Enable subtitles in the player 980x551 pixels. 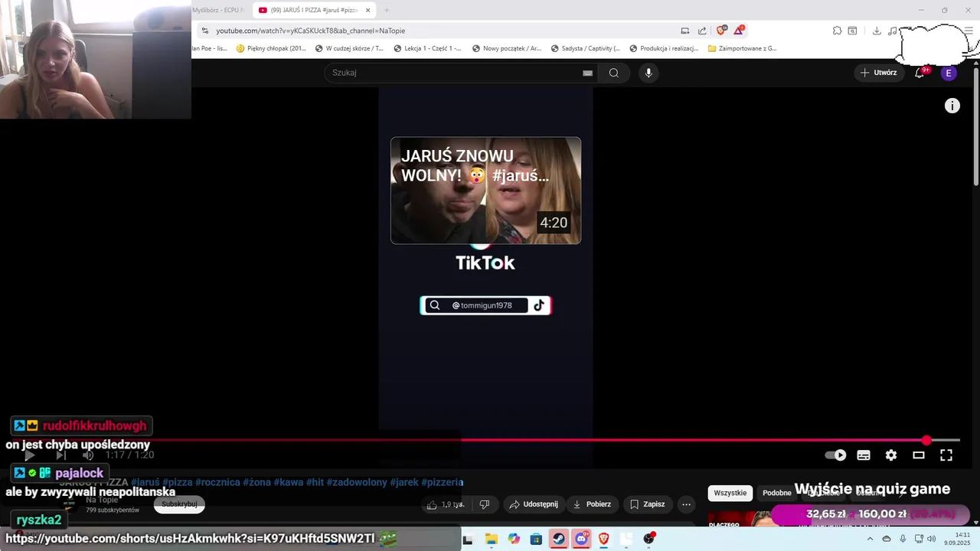coord(864,455)
